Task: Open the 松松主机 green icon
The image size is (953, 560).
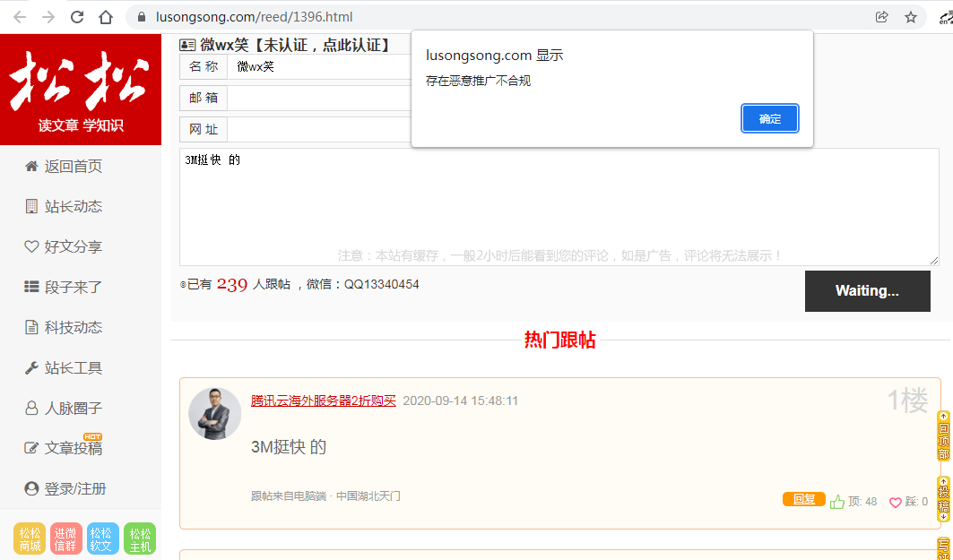Action: pos(139,538)
